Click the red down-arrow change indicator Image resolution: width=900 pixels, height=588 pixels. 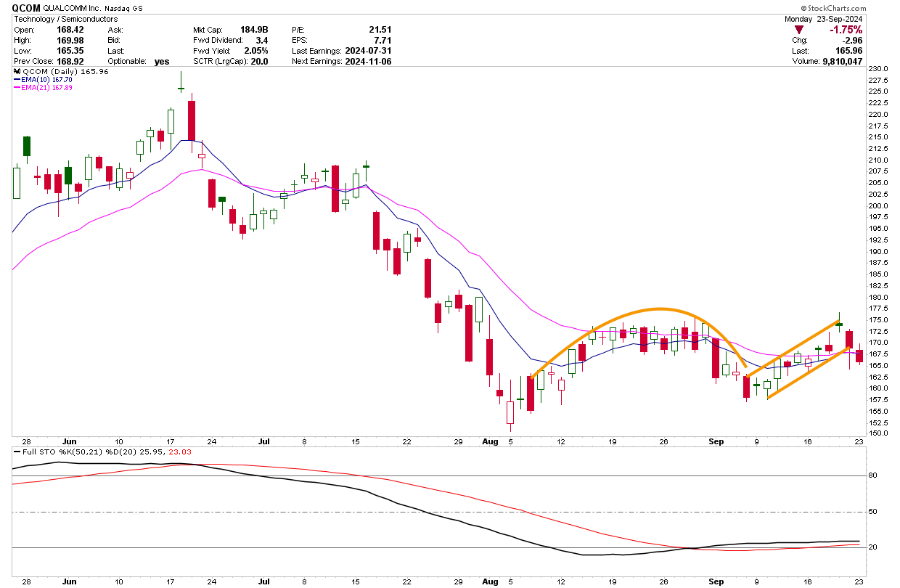(798, 30)
